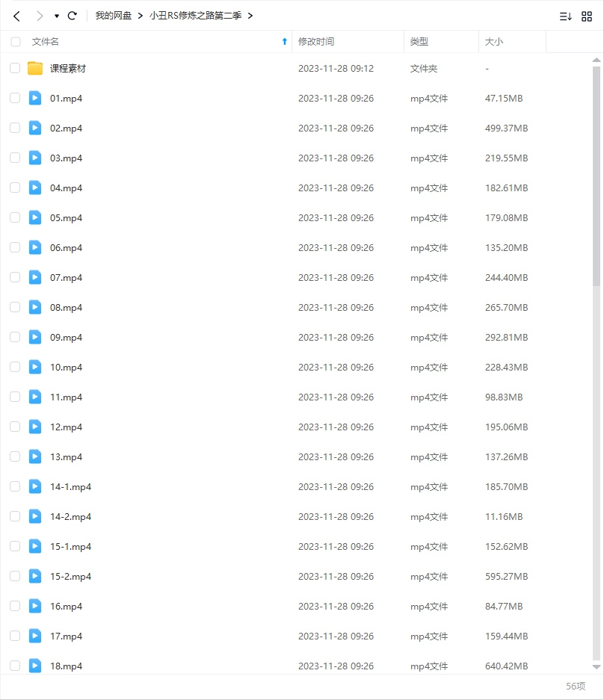Click the blue sort arrow in 文件名 column

pos(284,42)
